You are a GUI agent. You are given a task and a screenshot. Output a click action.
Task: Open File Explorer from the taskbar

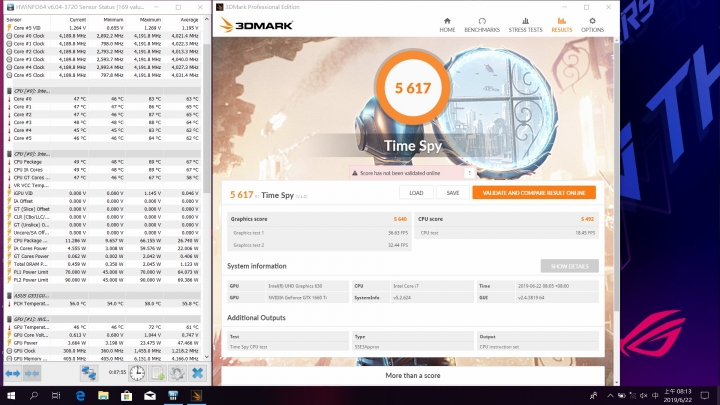coord(103,395)
